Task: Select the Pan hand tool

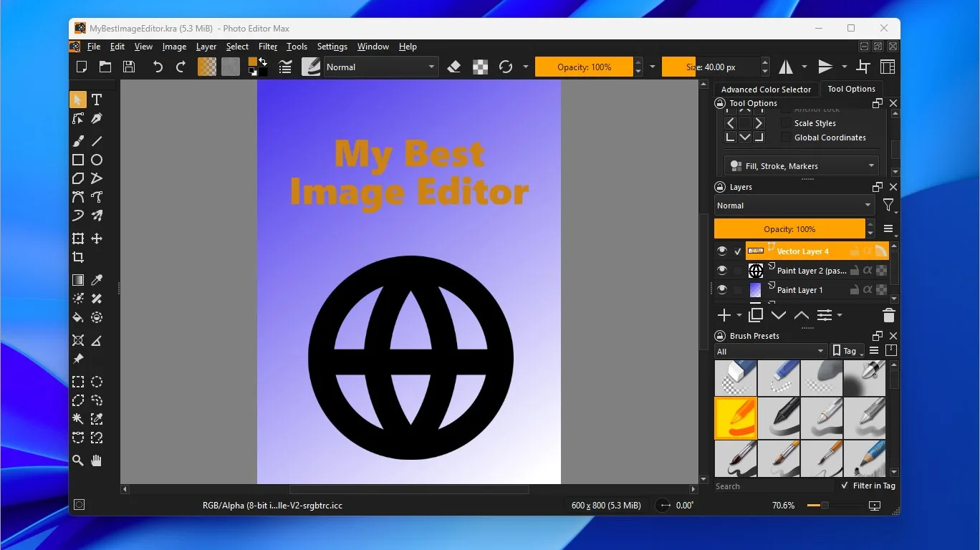Action: tap(97, 460)
